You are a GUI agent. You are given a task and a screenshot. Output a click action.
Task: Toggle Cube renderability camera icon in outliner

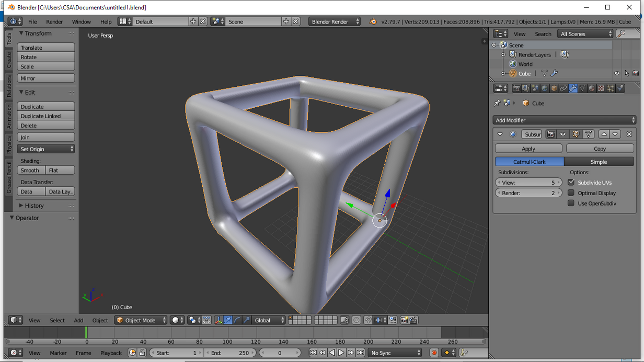pyautogui.click(x=636, y=74)
